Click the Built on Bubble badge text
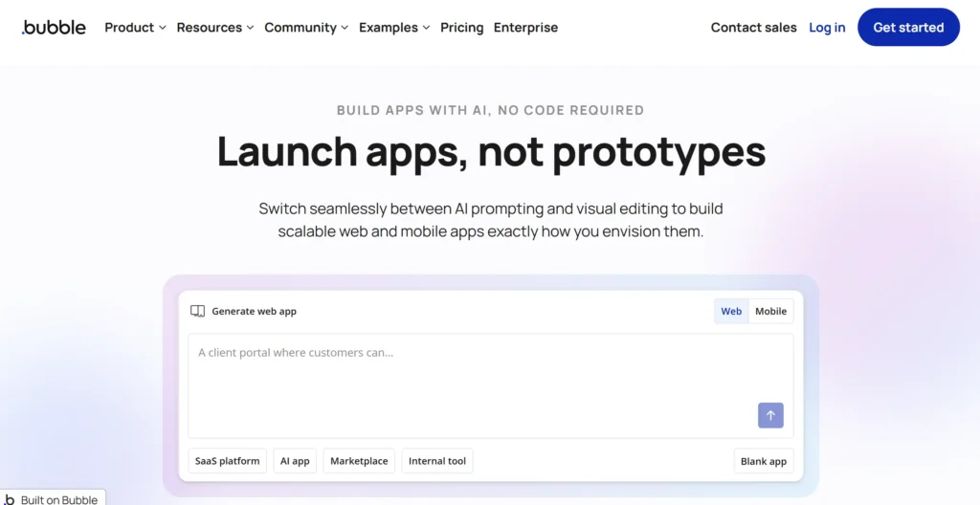Image resolution: width=980 pixels, height=505 pixels. (x=59, y=499)
